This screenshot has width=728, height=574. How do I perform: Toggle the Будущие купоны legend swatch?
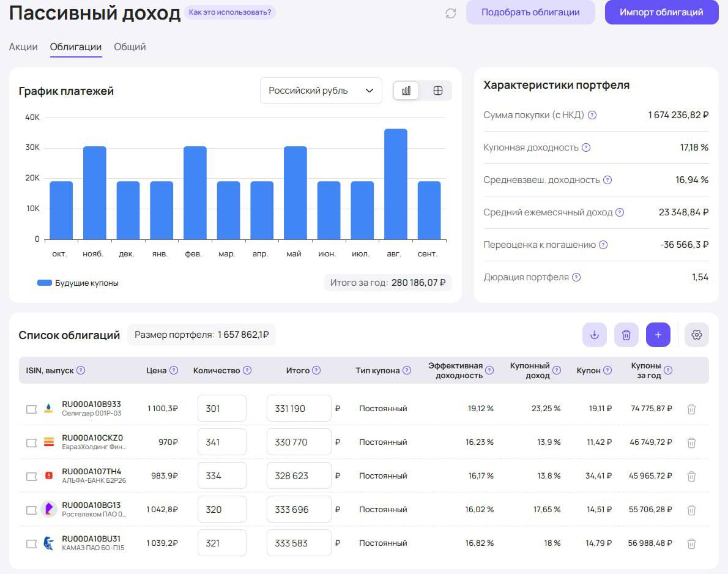click(x=45, y=283)
